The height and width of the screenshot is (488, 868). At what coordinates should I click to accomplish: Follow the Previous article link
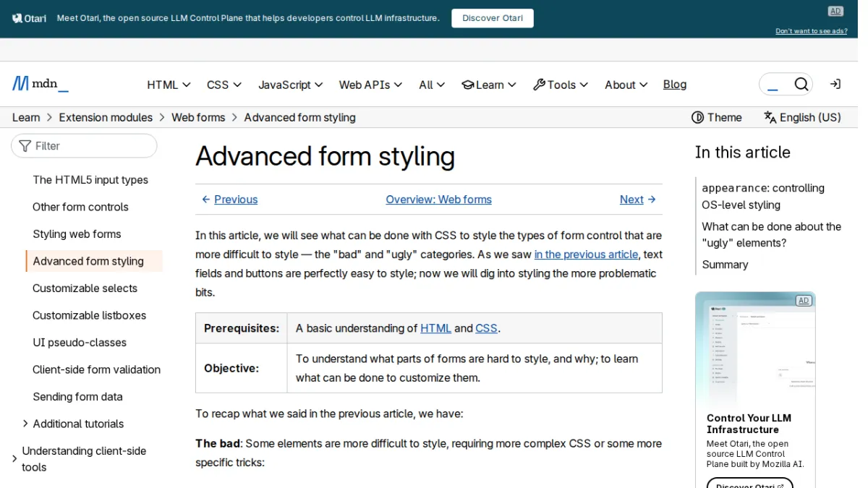[x=229, y=200]
